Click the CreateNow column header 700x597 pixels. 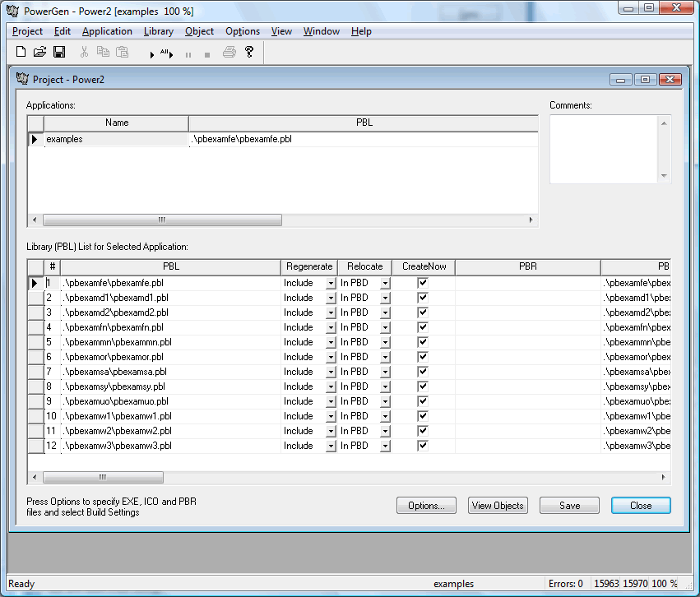(x=424, y=266)
